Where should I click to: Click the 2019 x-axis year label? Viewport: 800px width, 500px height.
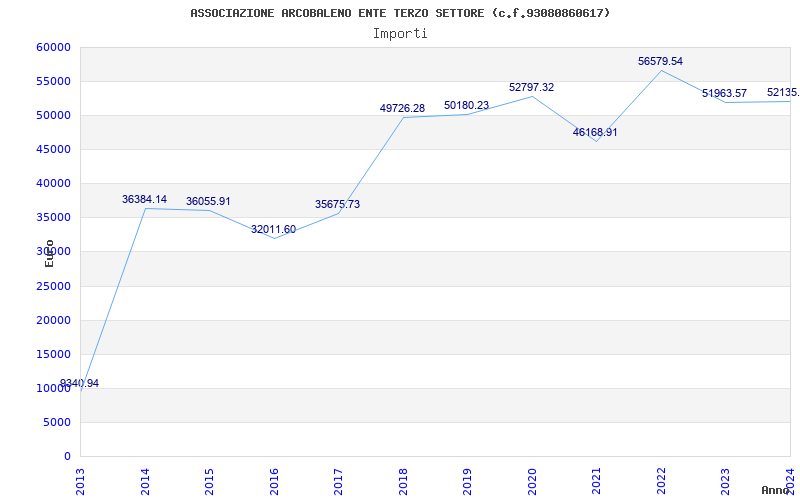pos(467,481)
